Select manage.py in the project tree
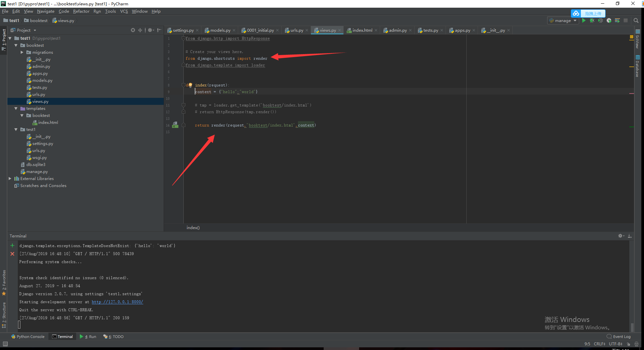The image size is (644, 350). (37, 172)
